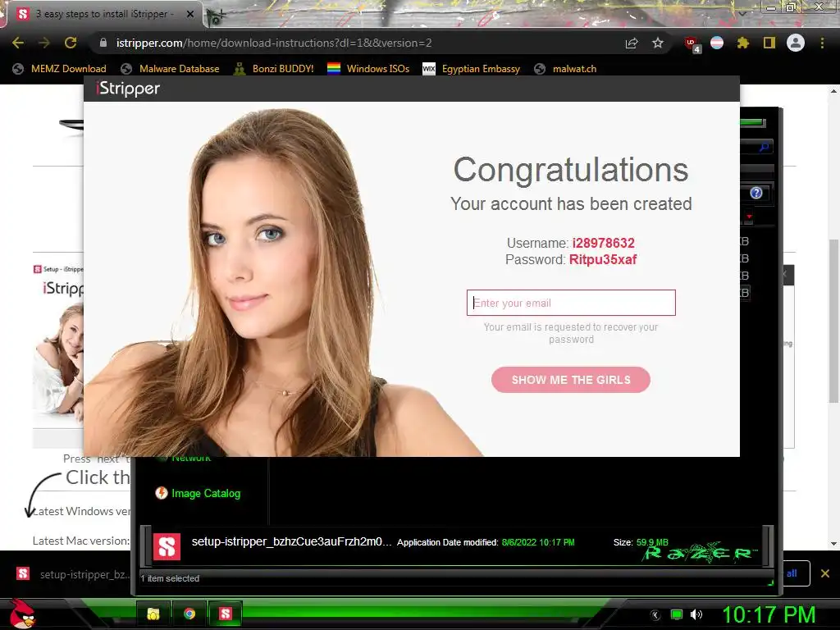Screen dimensions: 840x630
Task: Select the password Ritpu35xaf text
Action: [x=603, y=260]
